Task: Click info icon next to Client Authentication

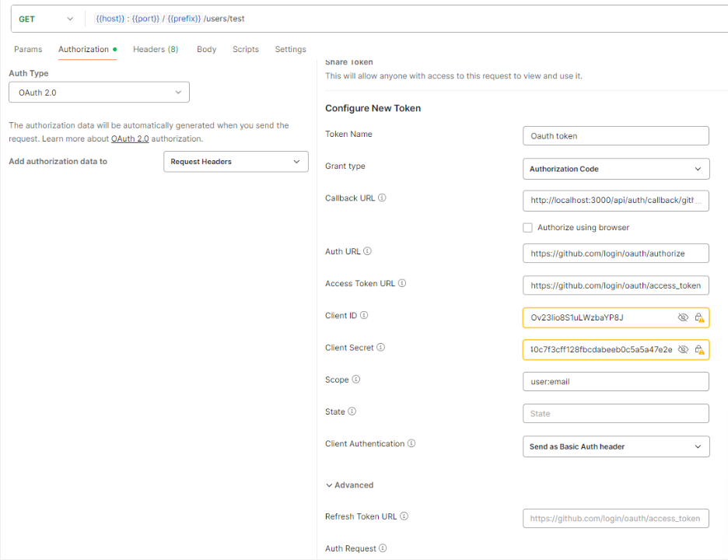Action: click(x=411, y=444)
